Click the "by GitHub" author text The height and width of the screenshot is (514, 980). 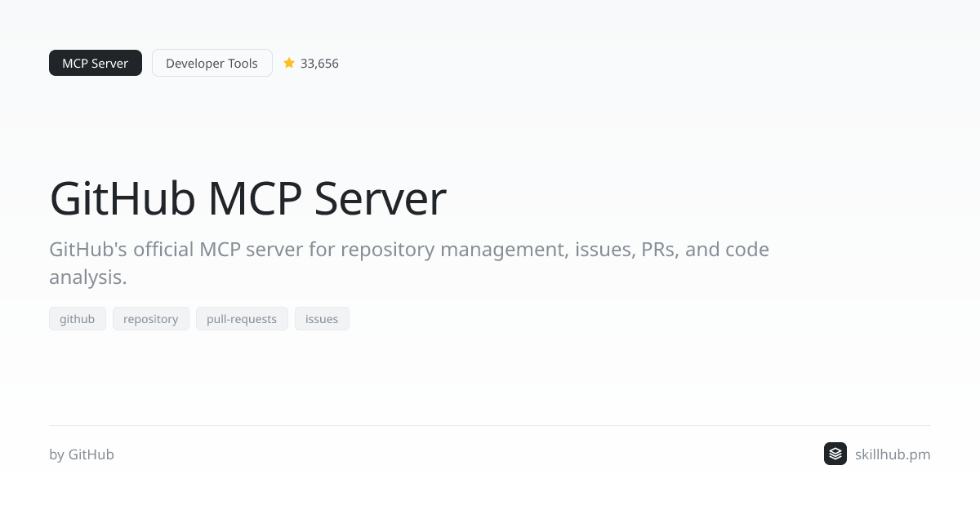coord(82,454)
